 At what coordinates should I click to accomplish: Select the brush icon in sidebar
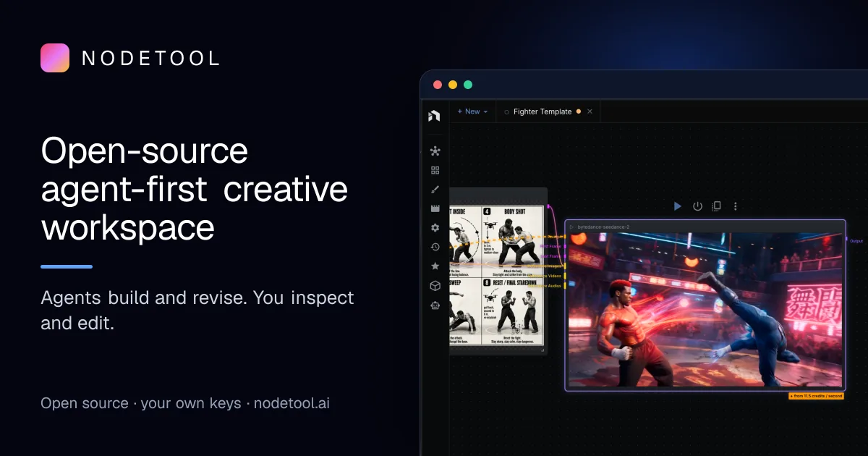tap(435, 190)
